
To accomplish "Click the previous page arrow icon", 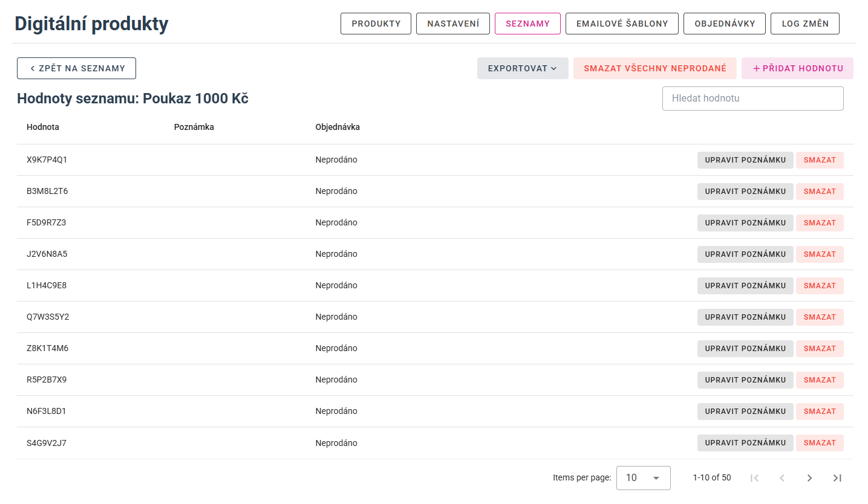I will 782,478.
